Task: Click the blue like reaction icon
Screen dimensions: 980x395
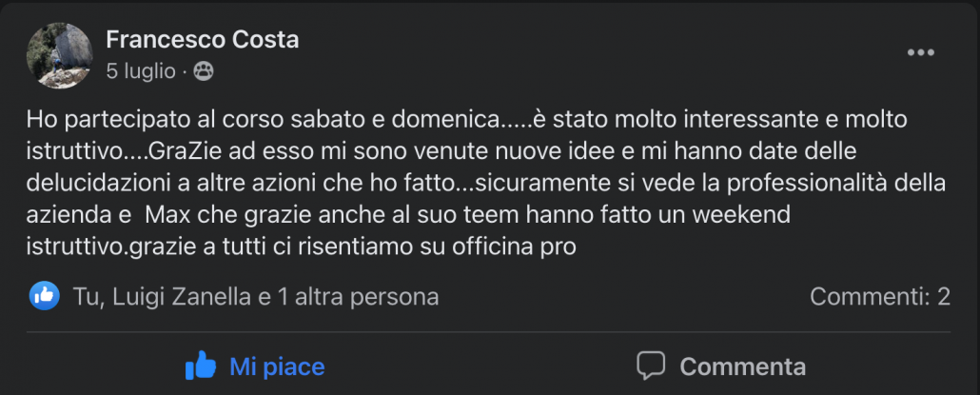Action: (44, 296)
